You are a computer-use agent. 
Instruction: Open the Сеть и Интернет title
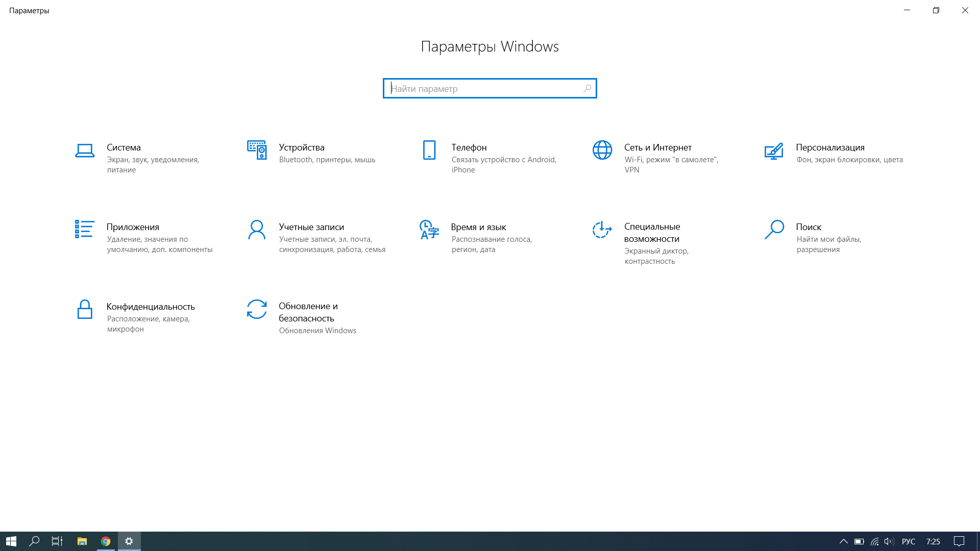[658, 147]
